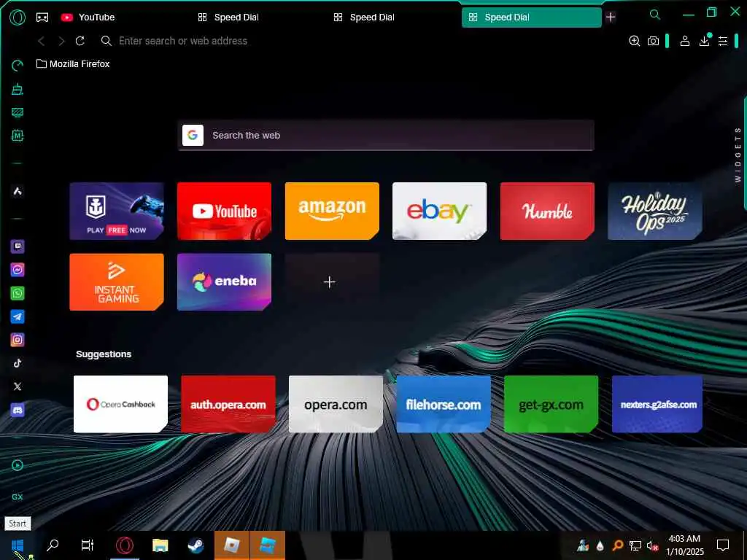
Task: Add a new speed dial site tile
Action: point(332,282)
